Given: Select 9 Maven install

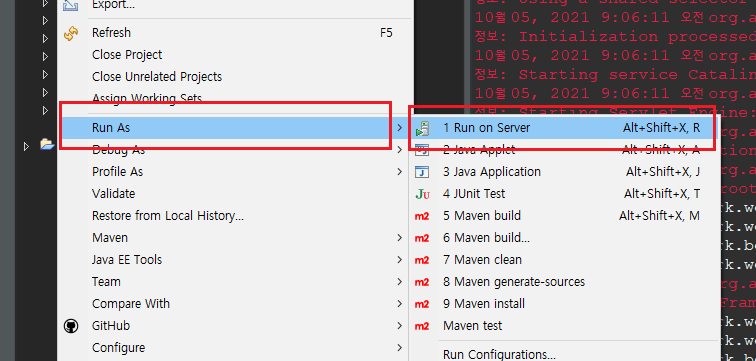Looking at the screenshot, I should [x=563, y=304].
